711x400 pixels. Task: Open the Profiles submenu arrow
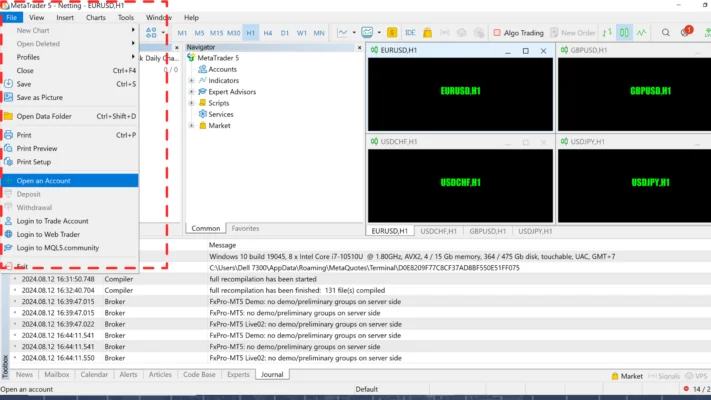point(133,57)
